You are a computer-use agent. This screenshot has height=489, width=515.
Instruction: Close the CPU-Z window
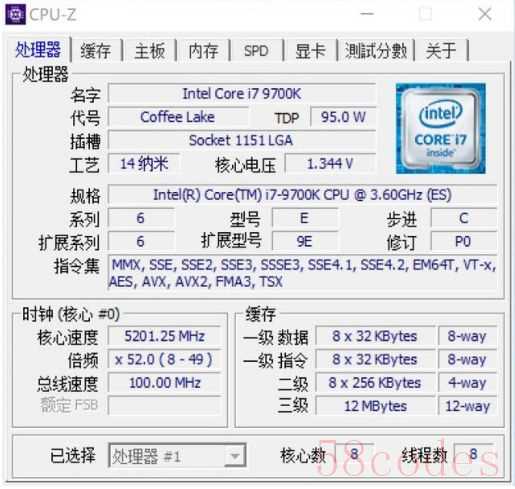[485, 14]
